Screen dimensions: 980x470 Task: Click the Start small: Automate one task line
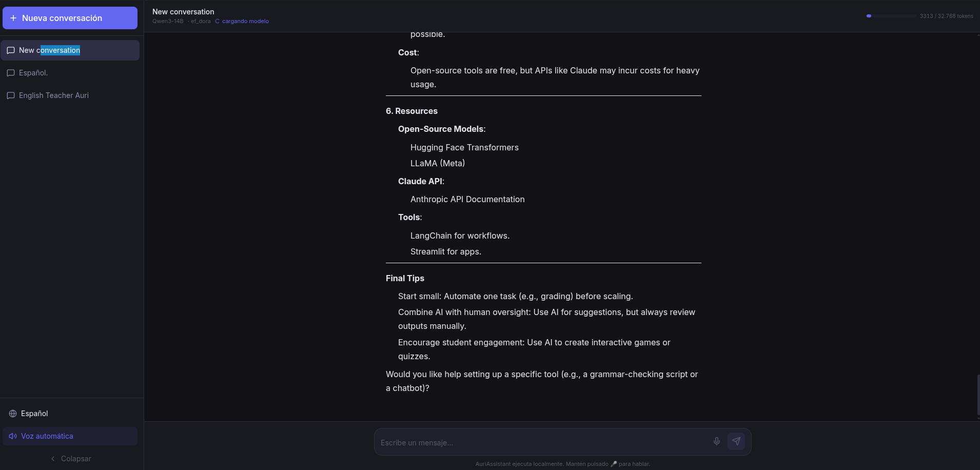[x=516, y=296]
